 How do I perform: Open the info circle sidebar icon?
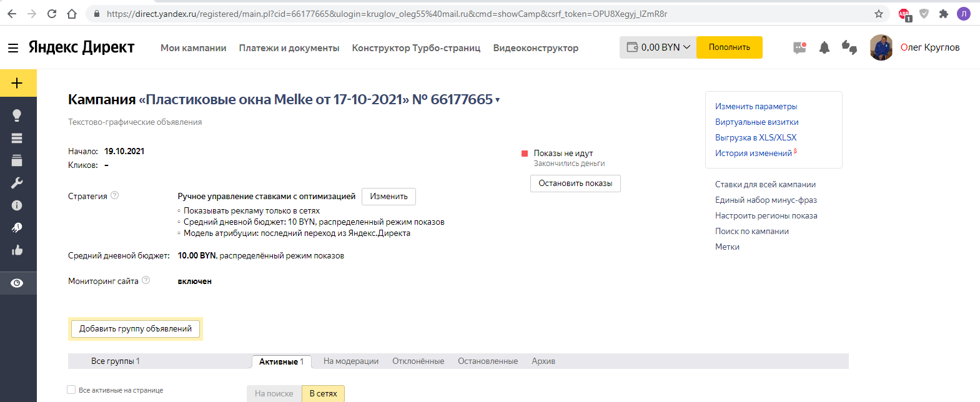pyautogui.click(x=17, y=205)
